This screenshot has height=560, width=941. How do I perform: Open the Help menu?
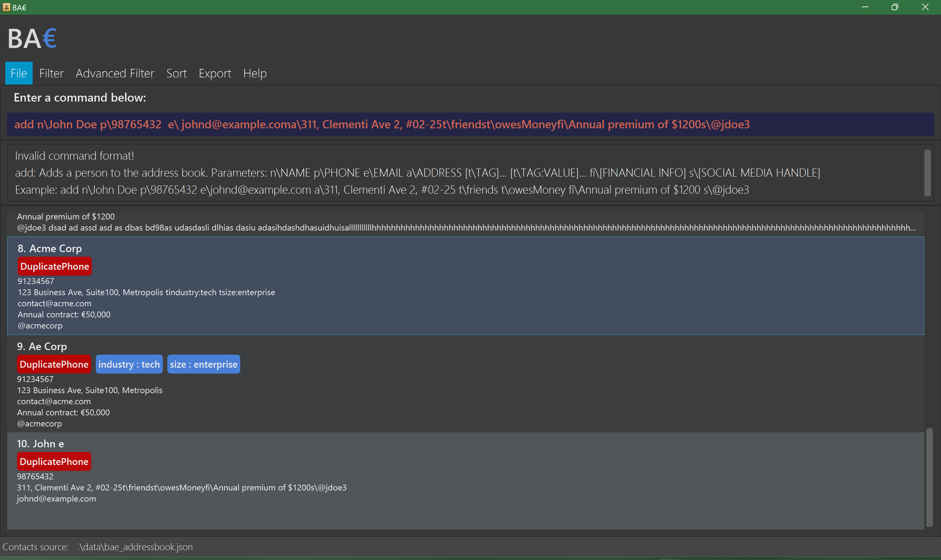(x=255, y=73)
